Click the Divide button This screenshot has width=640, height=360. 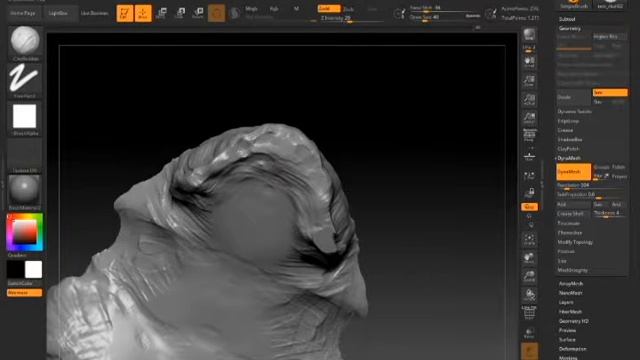(573, 97)
